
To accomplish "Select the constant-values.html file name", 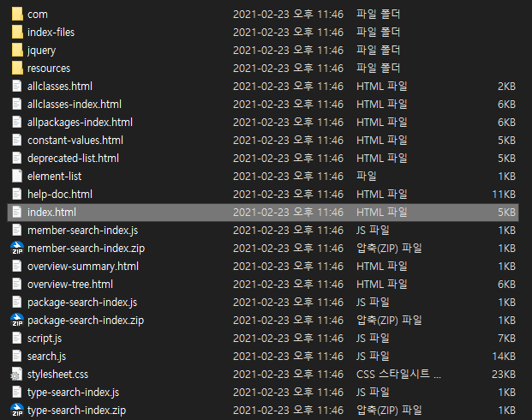I will (75, 141).
